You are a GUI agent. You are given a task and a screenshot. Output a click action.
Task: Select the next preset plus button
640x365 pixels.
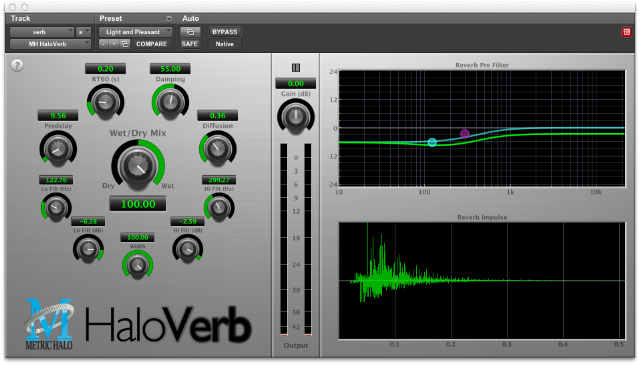(x=114, y=44)
